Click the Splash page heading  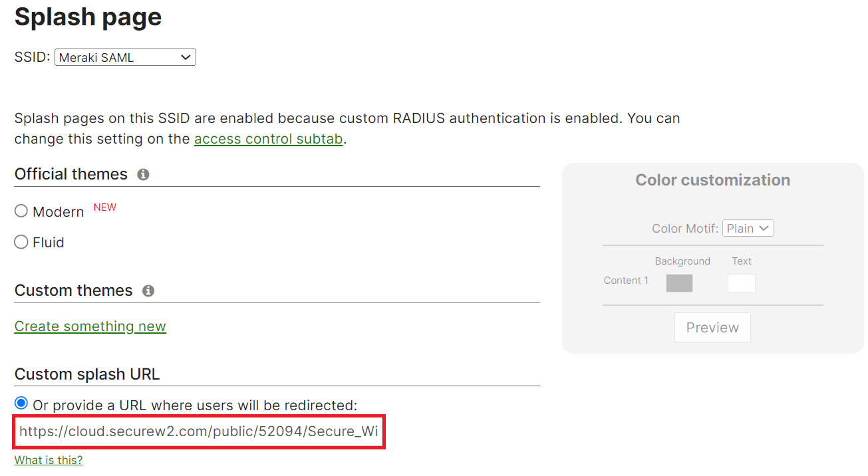point(88,17)
